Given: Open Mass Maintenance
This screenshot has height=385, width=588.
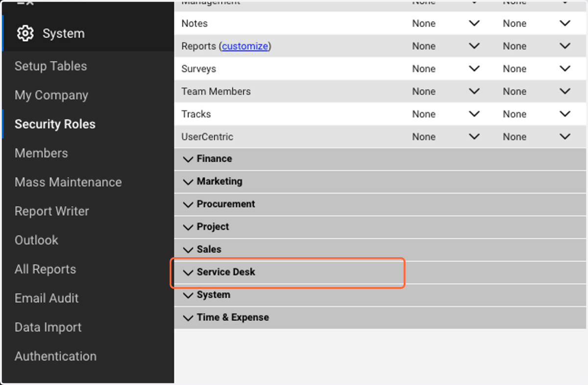Looking at the screenshot, I should tap(68, 182).
